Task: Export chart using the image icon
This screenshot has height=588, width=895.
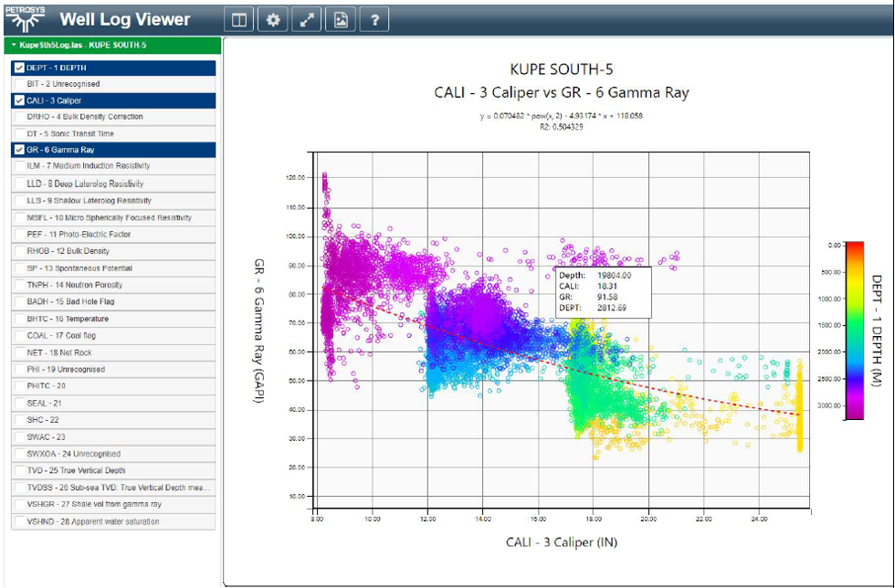Action: [x=340, y=20]
